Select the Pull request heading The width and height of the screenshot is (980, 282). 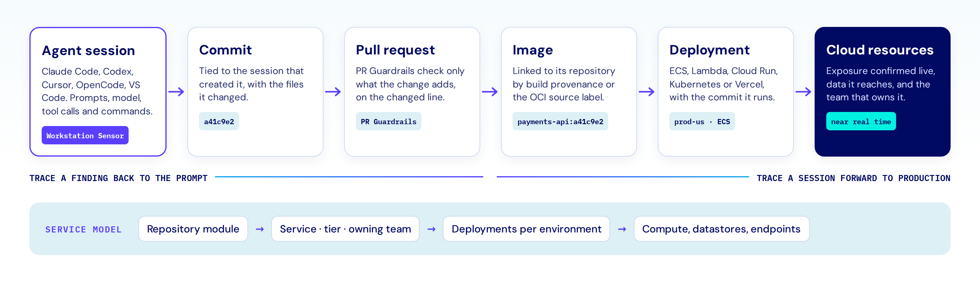click(395, 50)
